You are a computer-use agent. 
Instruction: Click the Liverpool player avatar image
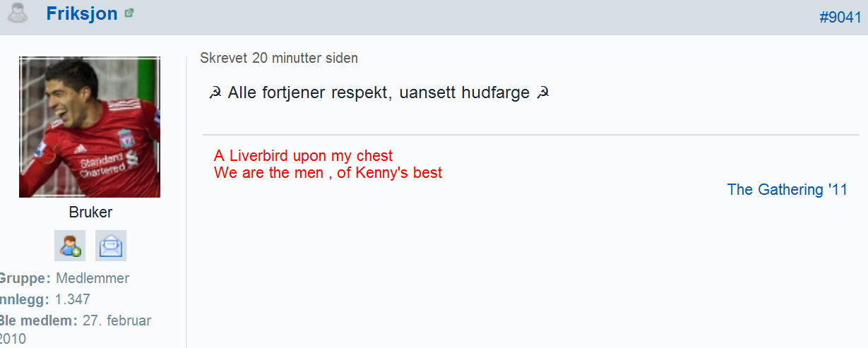tap(90, 127)
